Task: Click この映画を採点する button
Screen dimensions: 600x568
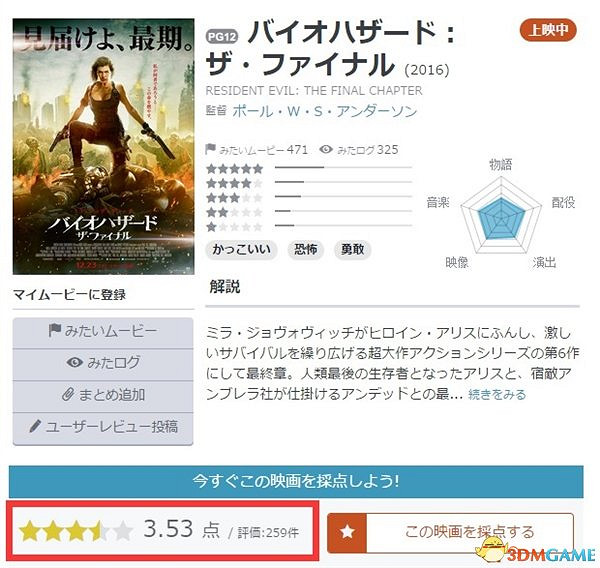Action: pos(450,532)
